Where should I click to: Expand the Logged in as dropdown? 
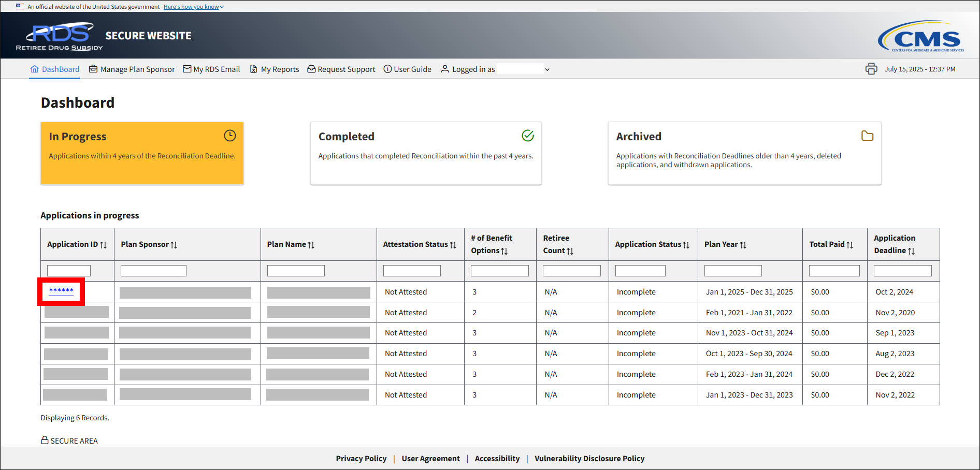pos(547,69)
